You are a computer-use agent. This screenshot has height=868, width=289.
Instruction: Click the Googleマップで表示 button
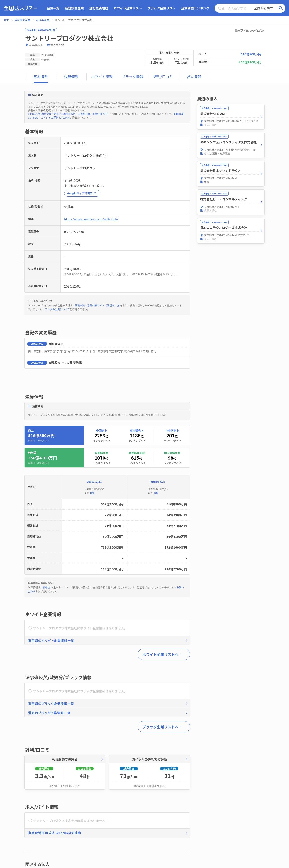[x=82, y=193]
